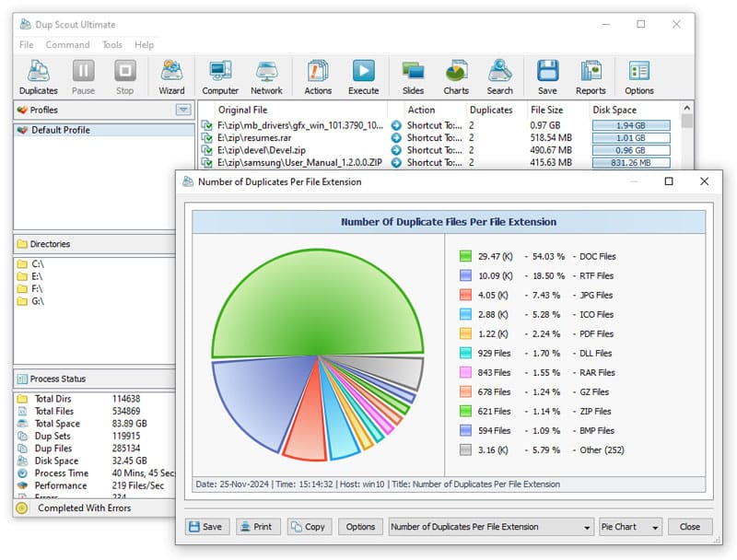Toggle checkbox for E:\zip\devel\Devel.zip row

tap(206, 150)
